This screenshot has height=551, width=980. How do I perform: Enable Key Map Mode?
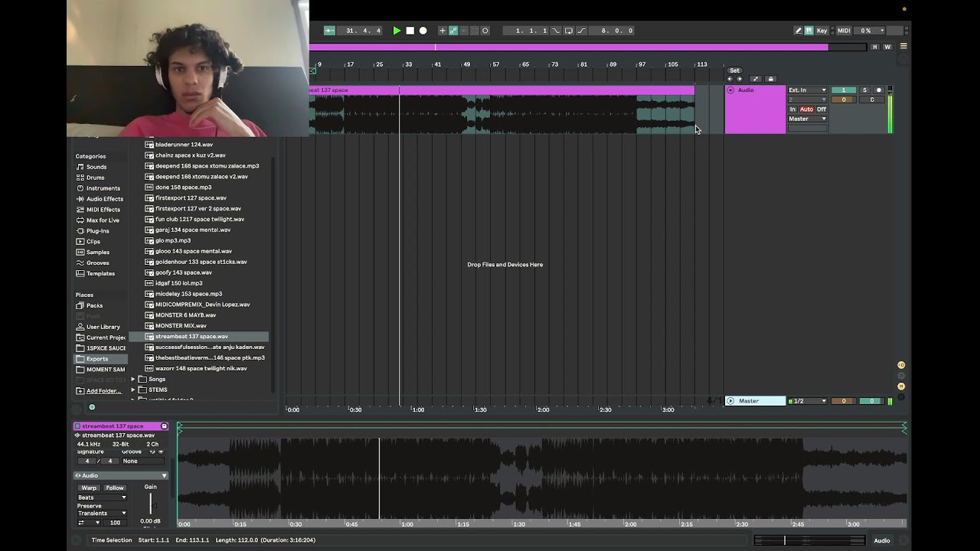[x=822, y=31]
